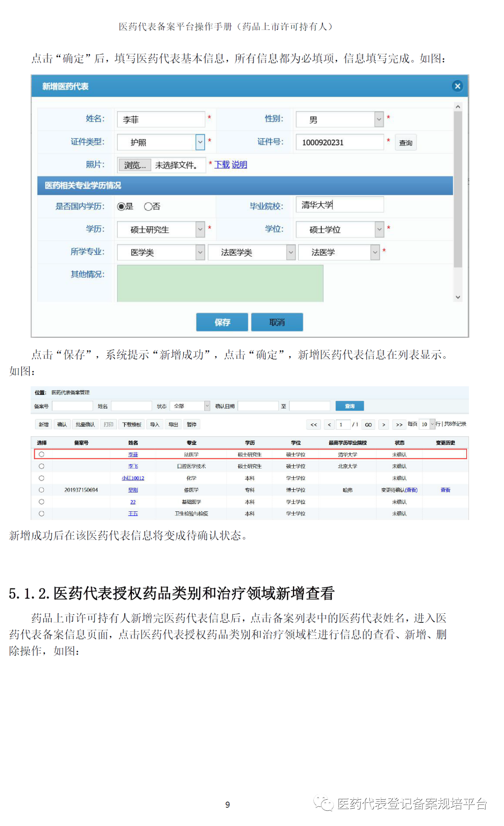The height and width of the screenshot is (826, 504).
Task: Select radio button in 吴刚 row
Action: tap(41, 490)
